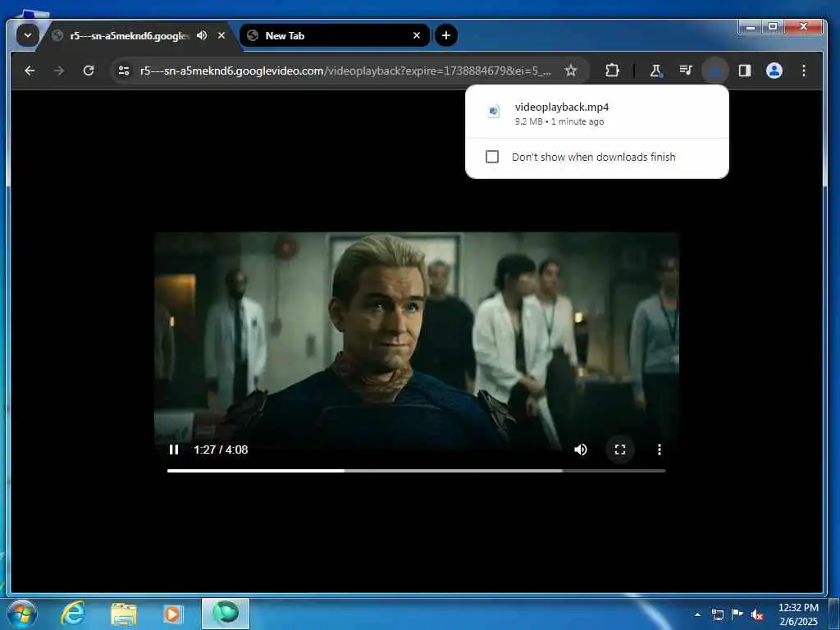
Task: Open Chrome three-dot menu
Action: [804, 71]
